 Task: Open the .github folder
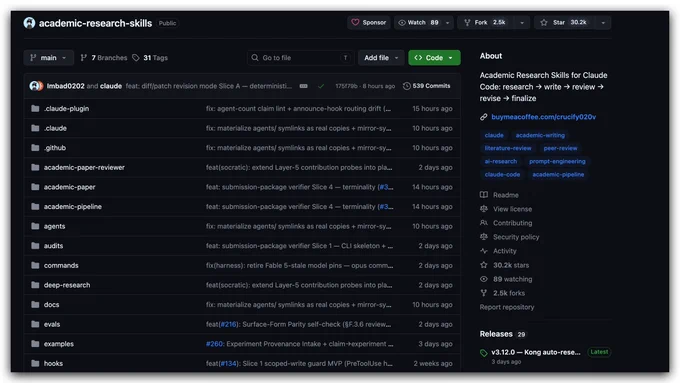pyautogui.click(x=55, y=147)
